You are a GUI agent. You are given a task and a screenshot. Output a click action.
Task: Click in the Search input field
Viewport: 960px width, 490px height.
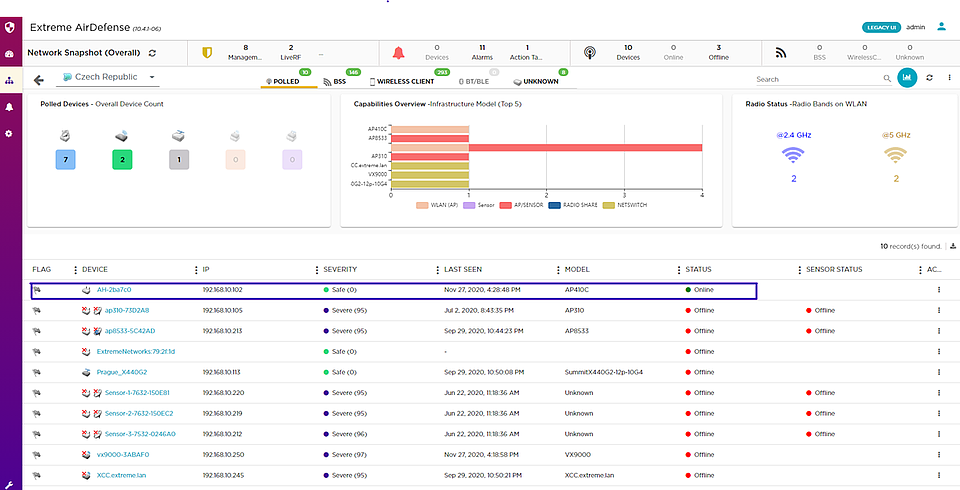[x=818, y=79]
